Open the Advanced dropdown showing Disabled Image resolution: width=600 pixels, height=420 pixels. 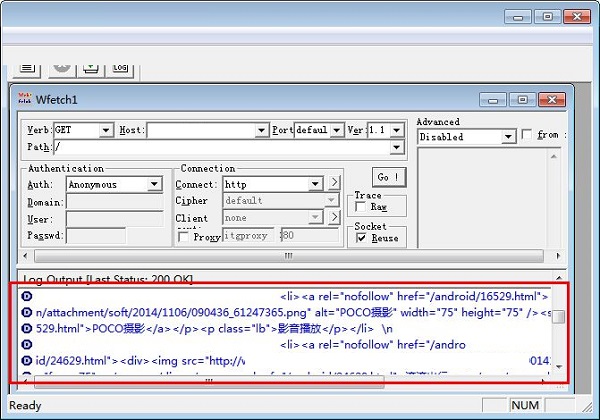[508, 136]
